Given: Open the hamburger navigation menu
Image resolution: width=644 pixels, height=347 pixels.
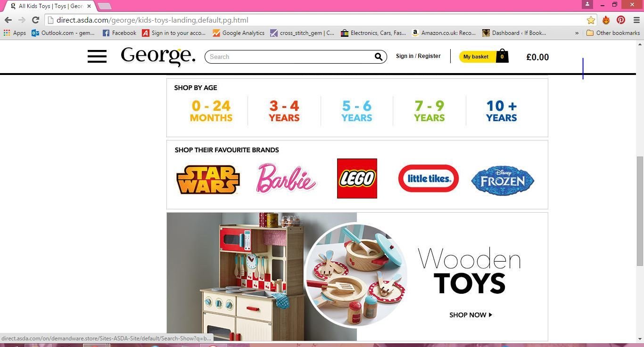Looking at the screenshot, I should [x=97, y=57].
